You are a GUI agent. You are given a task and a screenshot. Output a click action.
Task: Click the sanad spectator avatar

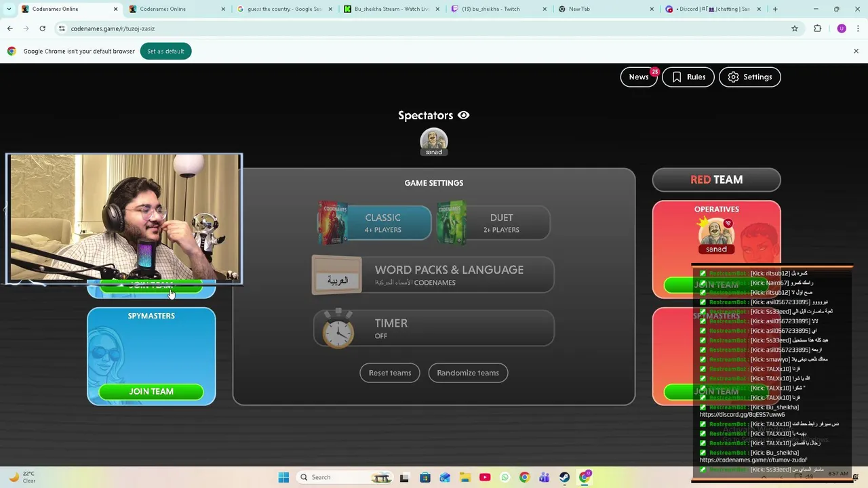434,142
